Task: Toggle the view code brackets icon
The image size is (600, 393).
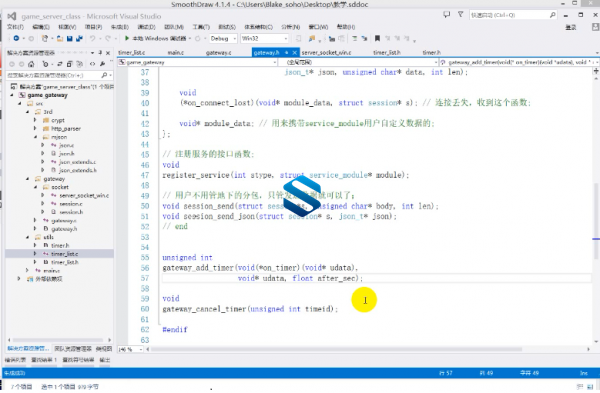Action: pyautogui.click(x=92, y=64)
